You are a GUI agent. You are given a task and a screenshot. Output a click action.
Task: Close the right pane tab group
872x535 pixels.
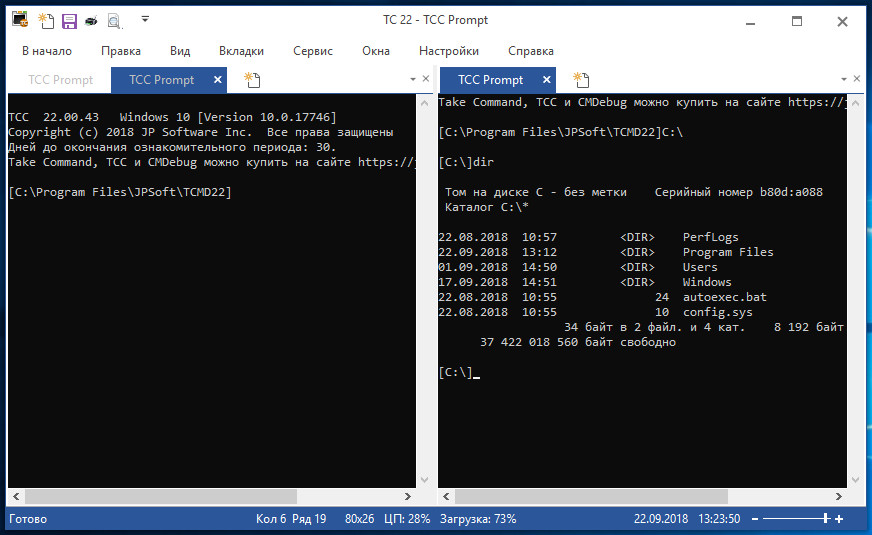[857, 79]
